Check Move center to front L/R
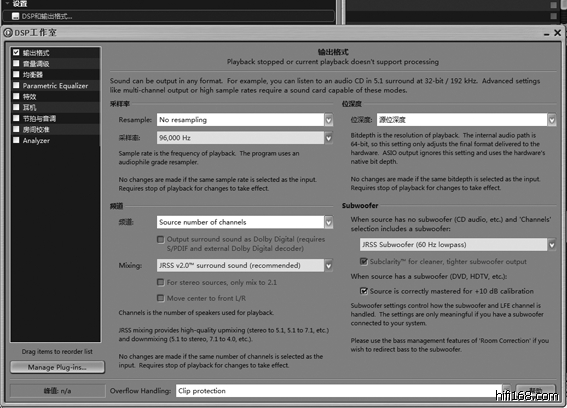This screenshot has height=408, width=567. (161, 298)
